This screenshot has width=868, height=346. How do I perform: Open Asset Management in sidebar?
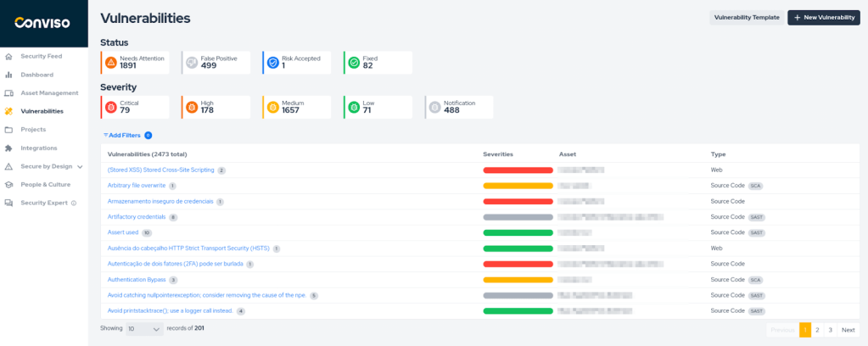point(49,93)
